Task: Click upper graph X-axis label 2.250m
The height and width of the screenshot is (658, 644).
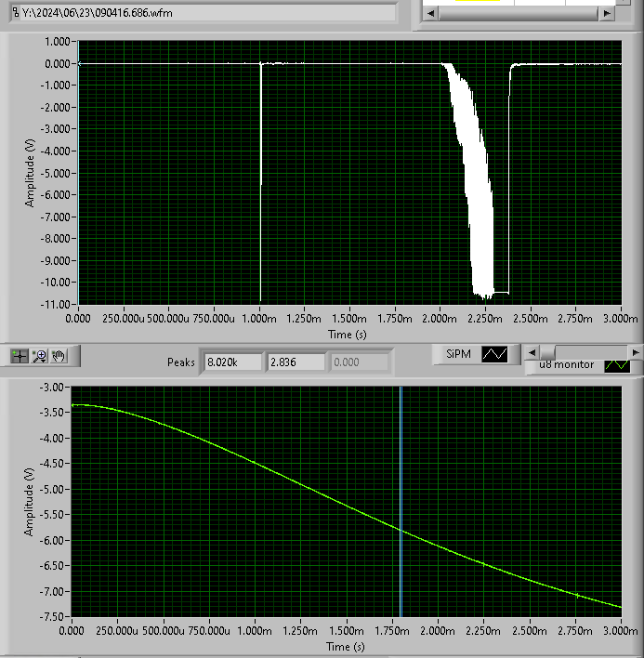Action: [x=484, y=319]
